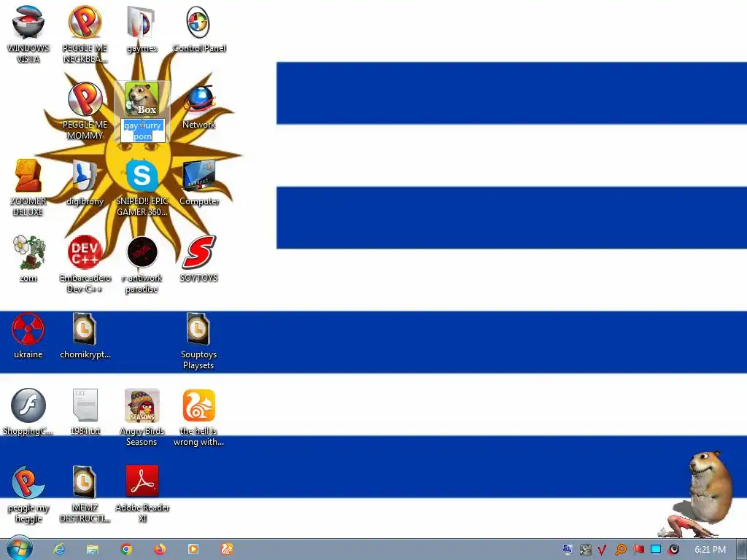Click the cyan monitor tray icon
The width and height of the screenshot is (747, 560).
(x=656, y=550)
